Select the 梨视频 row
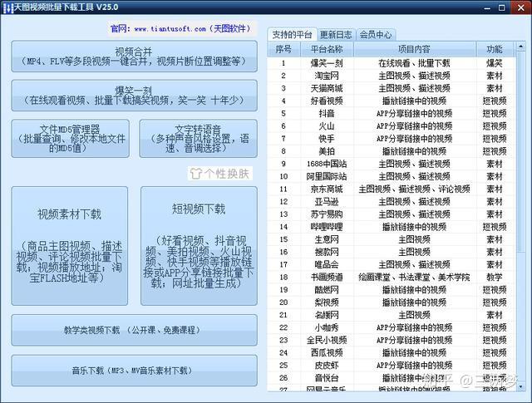Image resolution: width=532 pixels, height=403 pixels. [x=392, y=302]
